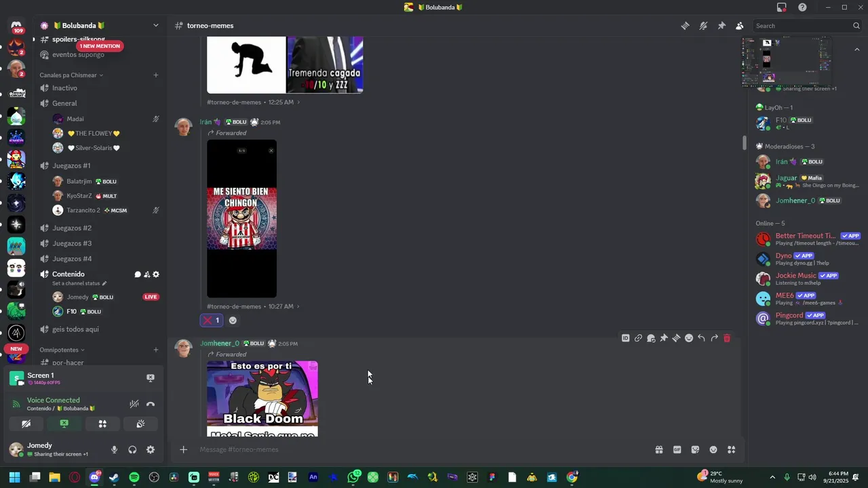Click the 1 NEW MENTION badge
The image size is (868, 488).
[x=100, y=46]
